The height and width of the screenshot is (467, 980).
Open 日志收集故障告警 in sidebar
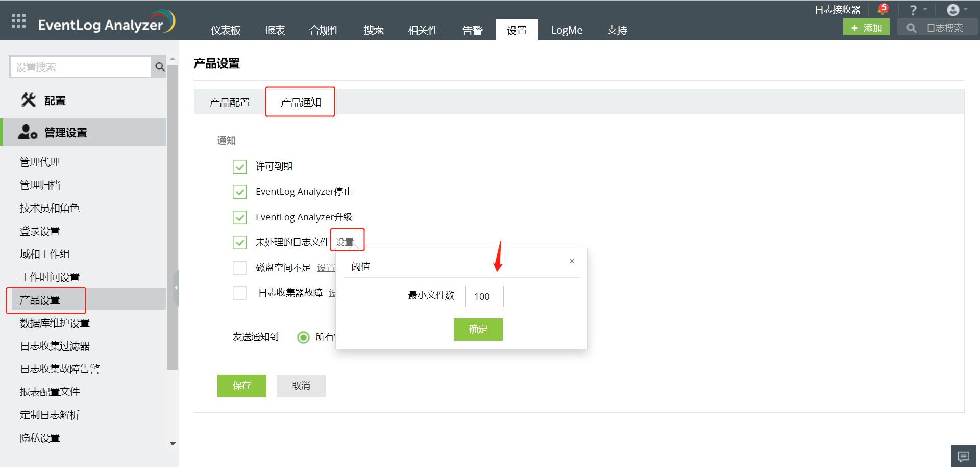tap(60, 369)
